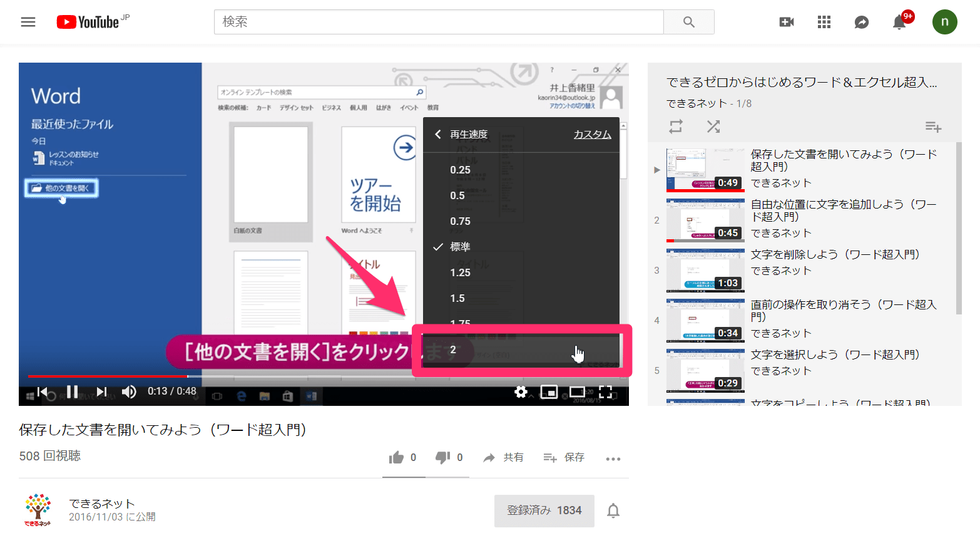Select 0.75 playback speed
Viewport: 980px width, 533px height.
[x=521, y=221]
